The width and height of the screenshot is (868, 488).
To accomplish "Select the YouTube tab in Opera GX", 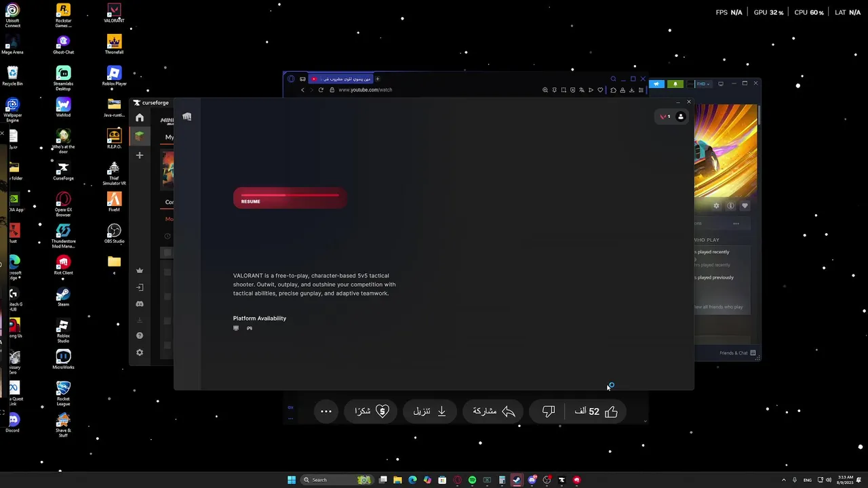I will pyautogui.click(x=341, y=79).
